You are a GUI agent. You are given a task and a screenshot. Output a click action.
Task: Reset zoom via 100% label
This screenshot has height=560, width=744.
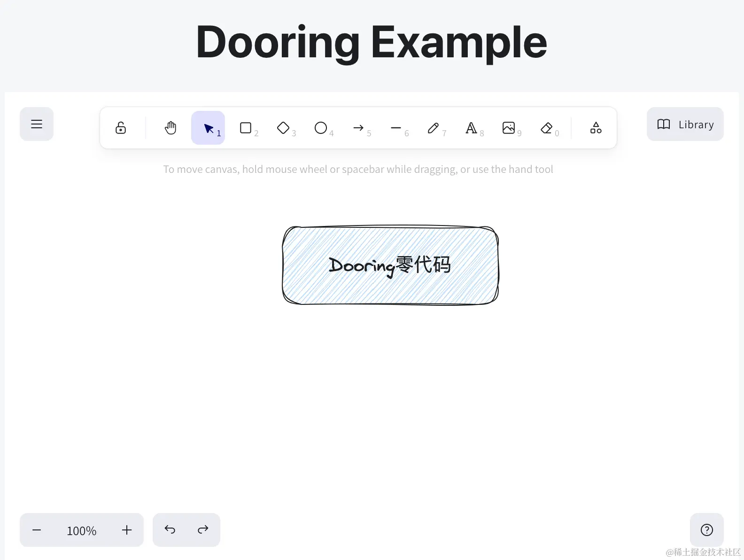click(x=82, y=530)
